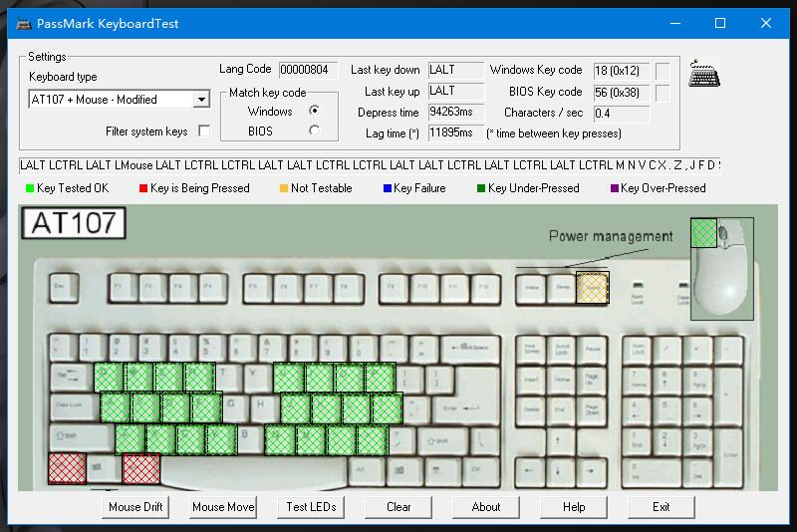Image resolution: width=797 pixels, height=532 pixels.
Task: Click the Lang Code field
Action: point(308,70)
